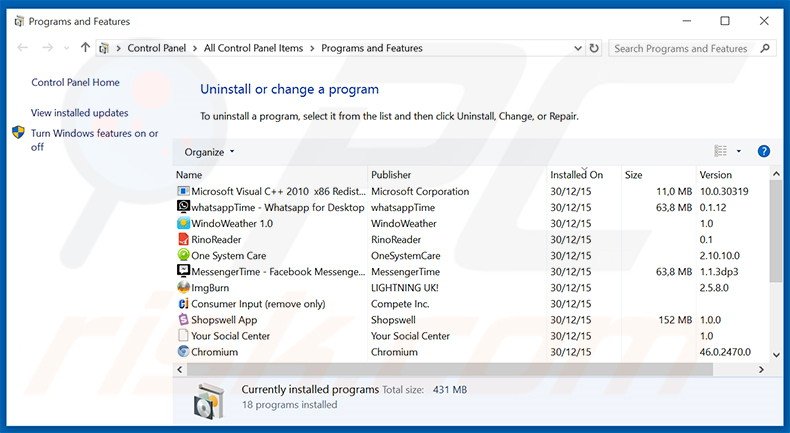790x433 pixels.
Task: Expand the chevron after Control Panel breadcrumb
Action: point(195,48)
